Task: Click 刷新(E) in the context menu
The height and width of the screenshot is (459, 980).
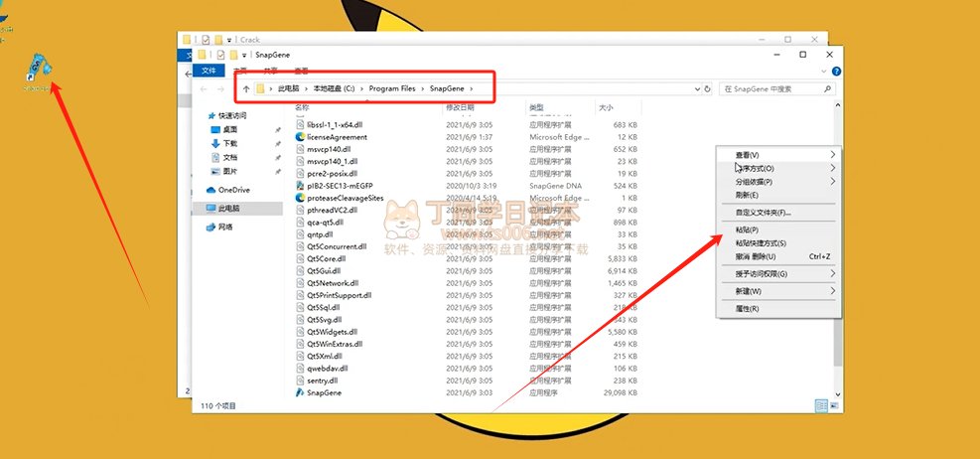Action: click(x=747, y=195)
